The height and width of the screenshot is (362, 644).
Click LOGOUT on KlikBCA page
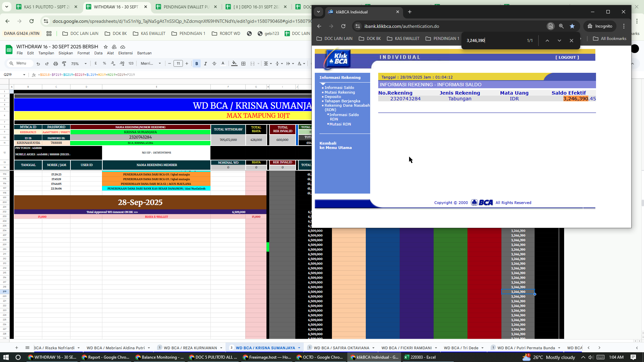click(x=567, y=57)
